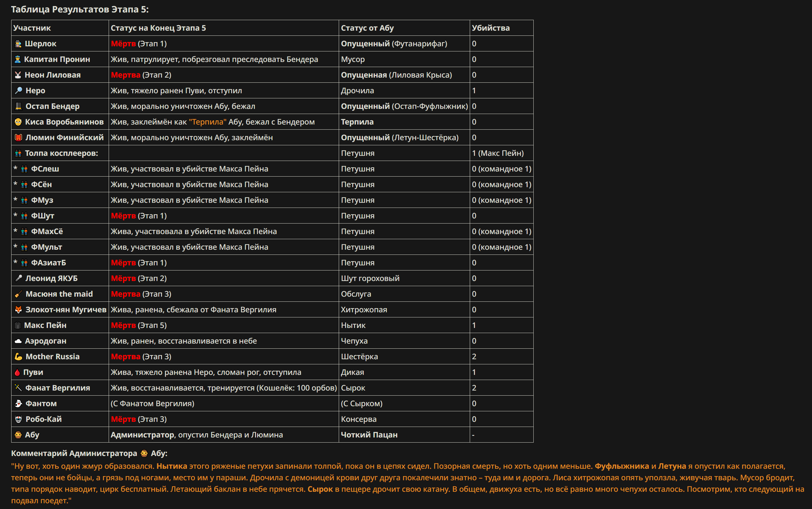
Task: Click the Администратор, опустил Бендера cell
Action: pos(224,435)
